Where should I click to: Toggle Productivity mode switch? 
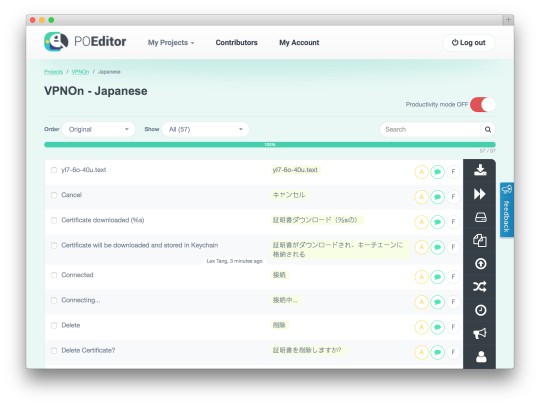tap(482, 105)
